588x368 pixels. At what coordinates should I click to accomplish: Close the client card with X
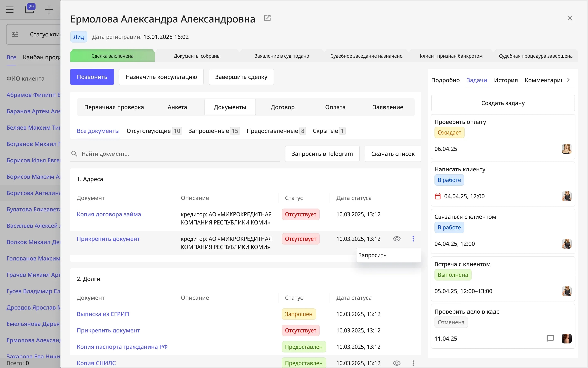tap(570, 18)
